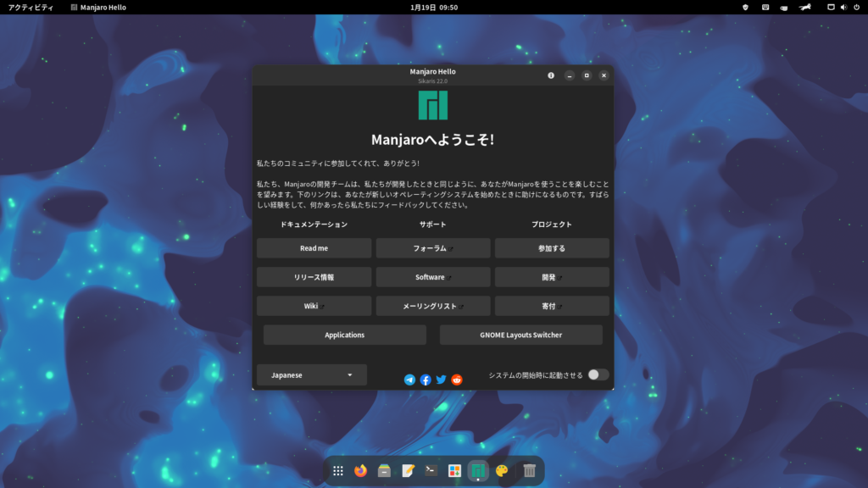Viewport: 868px width, 488px height.
Task: Open the date and time menu
Action: pyautogui.click(x=434, y=7)
